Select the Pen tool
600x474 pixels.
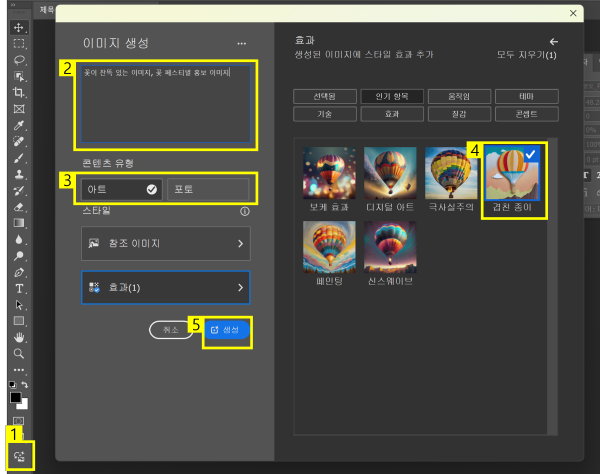(x=18, y=272)
